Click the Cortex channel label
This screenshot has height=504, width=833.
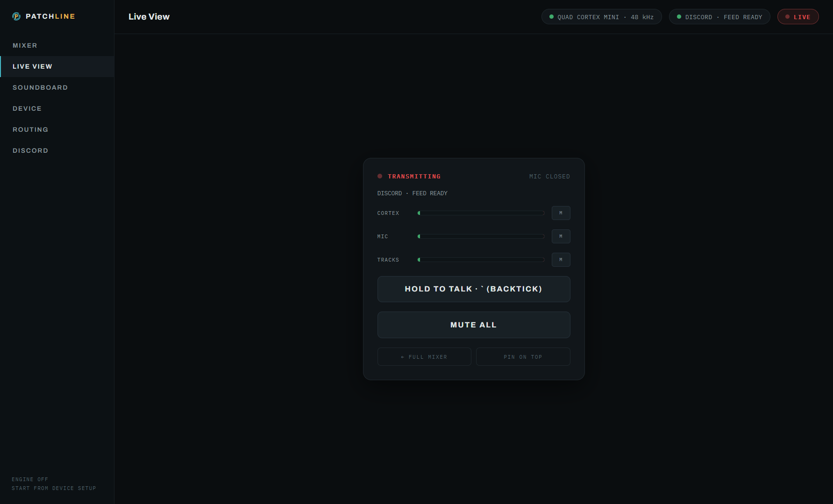click(x=388, y=213)
